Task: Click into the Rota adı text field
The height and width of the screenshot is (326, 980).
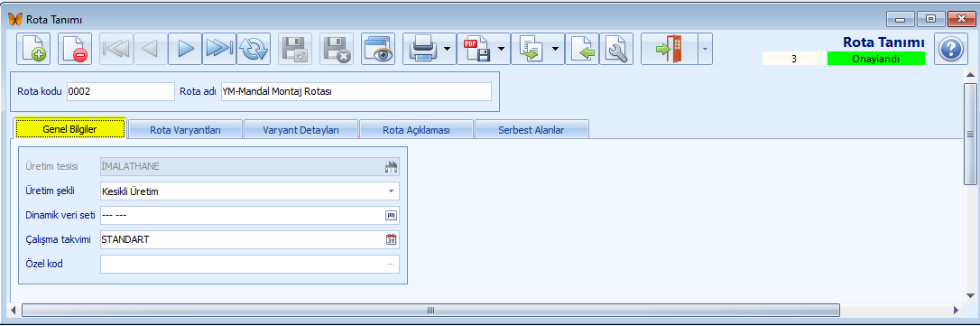Action: [356, 91]
